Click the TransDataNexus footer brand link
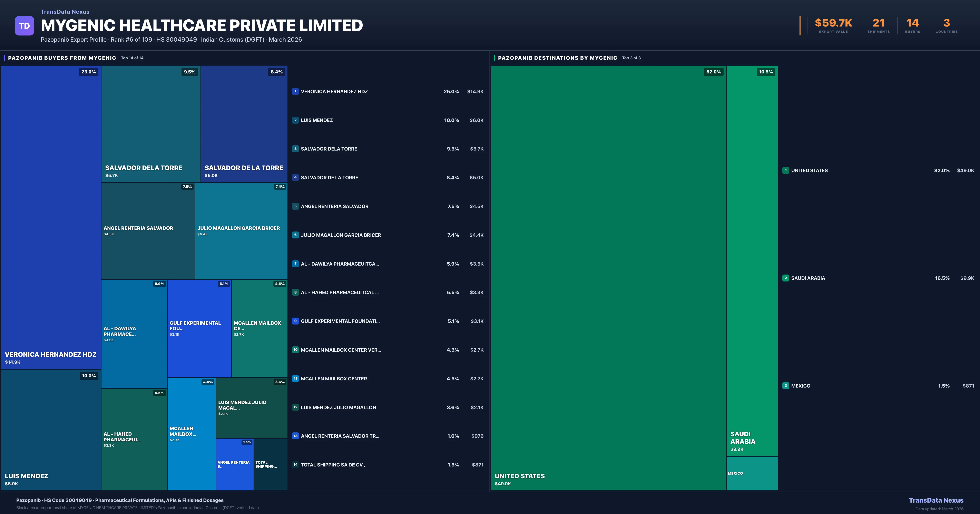This screenshot has height=514, width=980. click(x=936, y=500)
